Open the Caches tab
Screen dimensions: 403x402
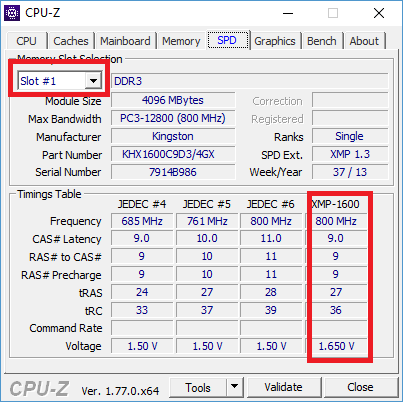[71, 41]
